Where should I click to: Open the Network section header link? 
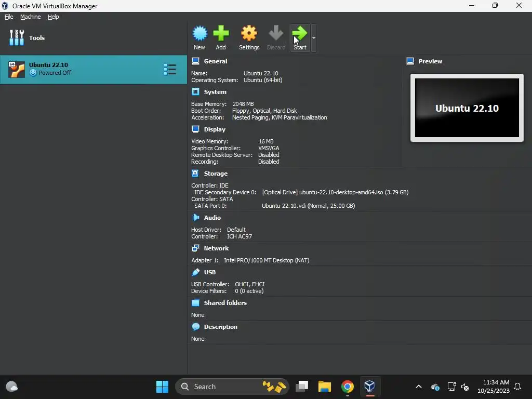click(216, 248)
